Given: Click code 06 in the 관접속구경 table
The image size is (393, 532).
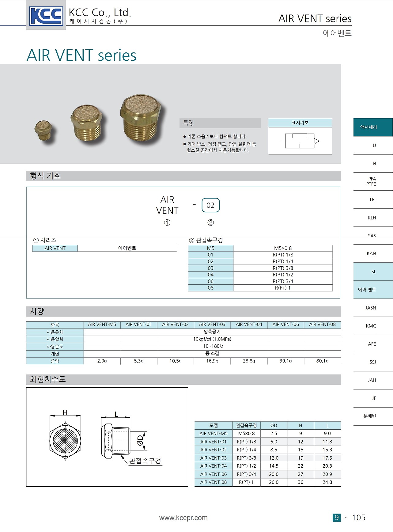Looking at the screenshot, I should click(211, 281).
